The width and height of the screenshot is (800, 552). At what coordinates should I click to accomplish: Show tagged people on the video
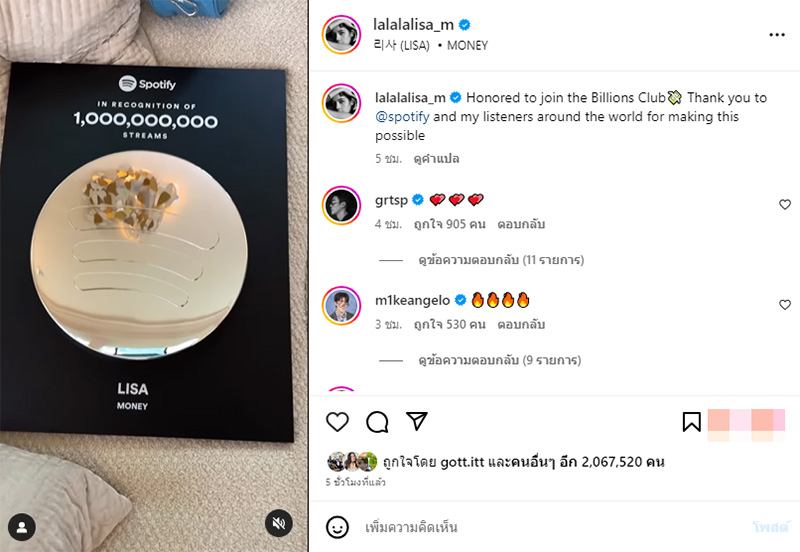22,526
